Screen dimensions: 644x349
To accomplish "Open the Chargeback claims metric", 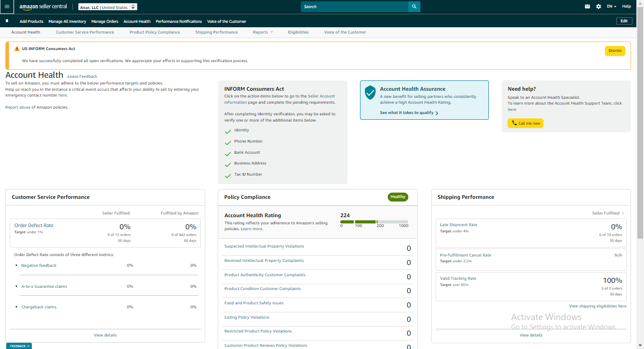I will click(39, 307).
